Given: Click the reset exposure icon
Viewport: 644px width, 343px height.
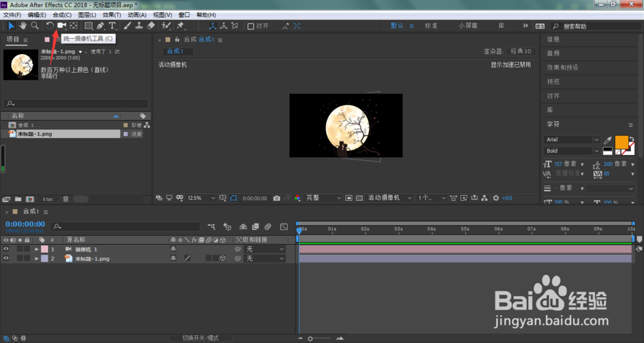Looking at the screenshot, I should click(x=496, y=198).
